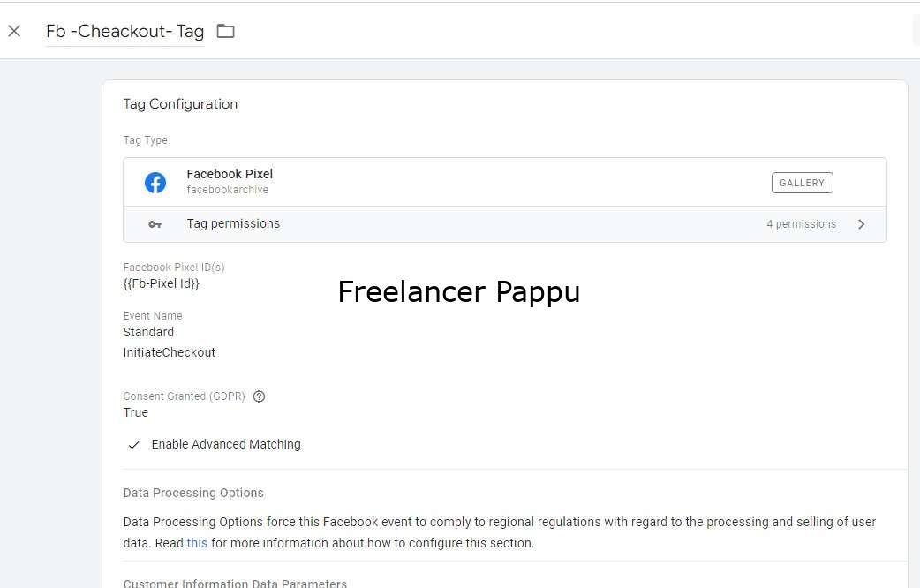920x588 pixels.
Task: Click the Tag Configuration heading
Action: coord(180,104)
